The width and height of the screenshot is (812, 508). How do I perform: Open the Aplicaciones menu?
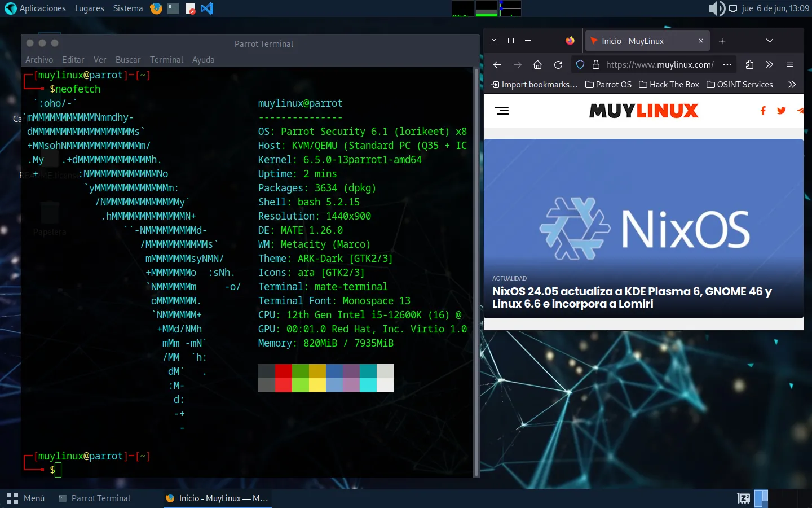[x=35, y=8]
